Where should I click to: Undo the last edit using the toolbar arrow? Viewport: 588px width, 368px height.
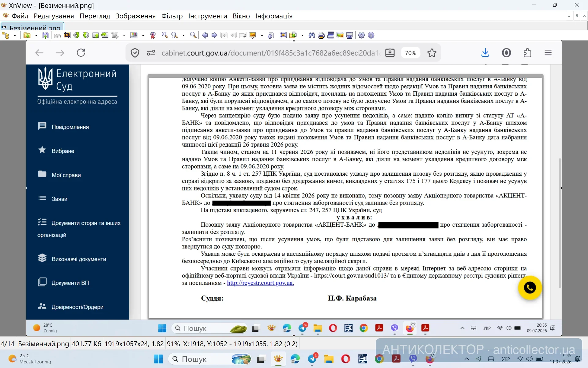point(58,36)
